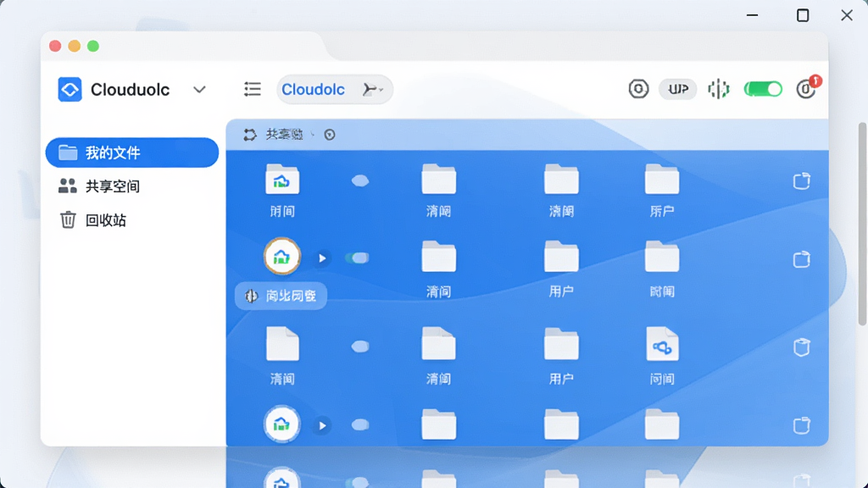Maximize the outer window using the square button
The width and height of the screenshot is (868, 488).
(x=803, y=15)
